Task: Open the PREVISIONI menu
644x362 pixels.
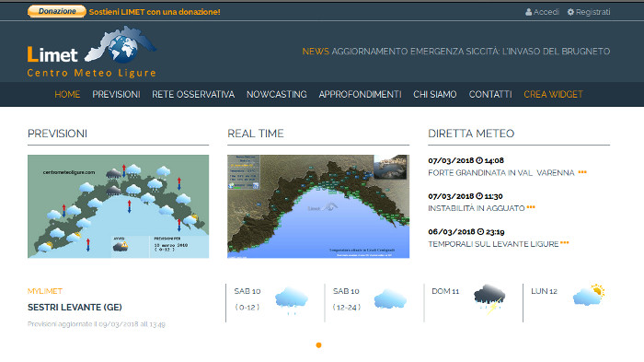Action: (116, 94)
